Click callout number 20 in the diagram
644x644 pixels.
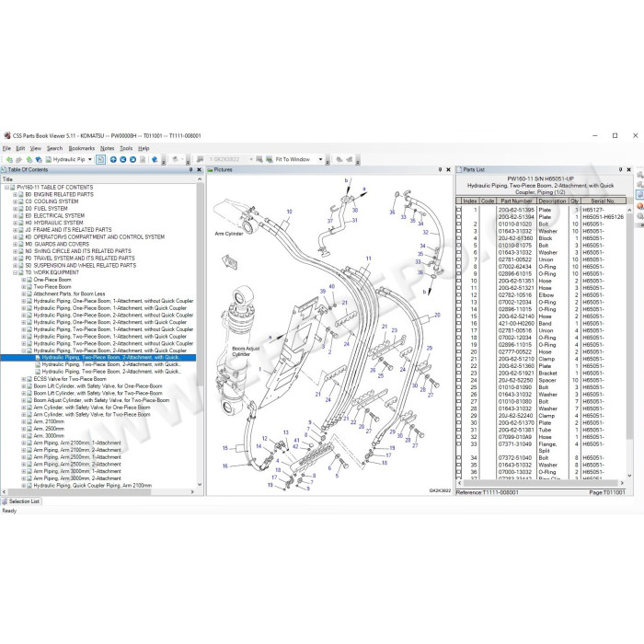(x=437, y=315)
